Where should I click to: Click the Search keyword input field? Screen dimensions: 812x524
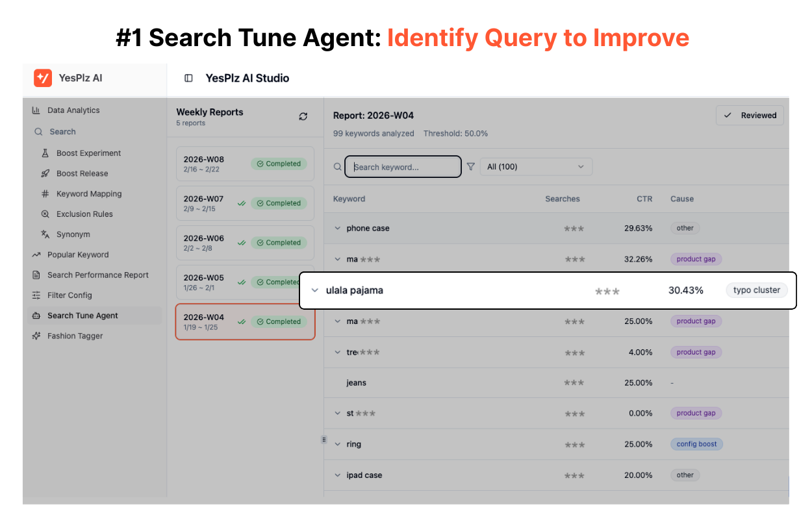pos(403,167)
